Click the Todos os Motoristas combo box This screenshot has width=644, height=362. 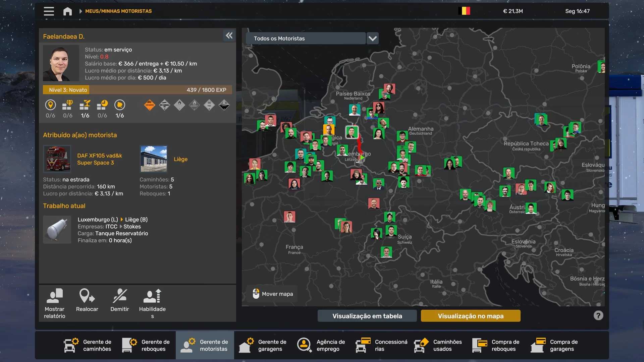pos(305,39)
